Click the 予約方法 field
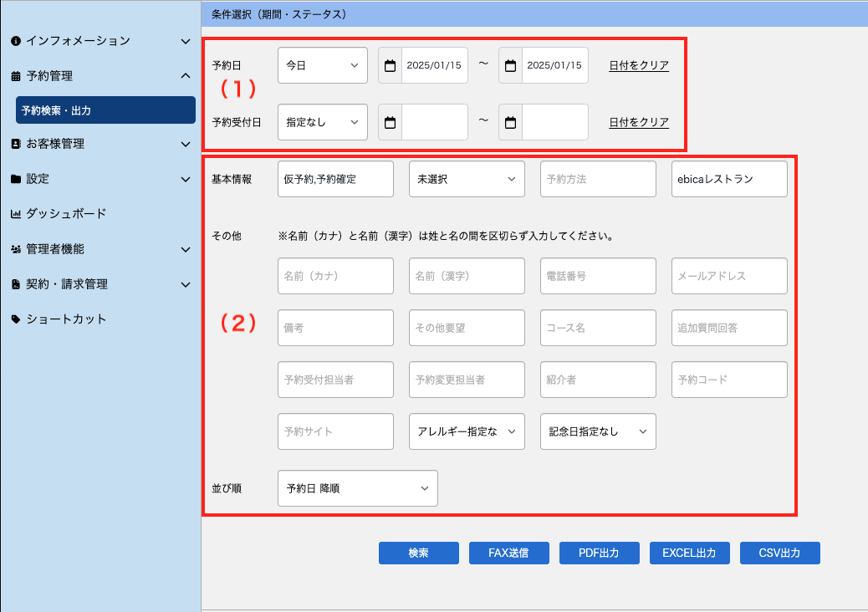Screen dimensions: 868x612 598,179
